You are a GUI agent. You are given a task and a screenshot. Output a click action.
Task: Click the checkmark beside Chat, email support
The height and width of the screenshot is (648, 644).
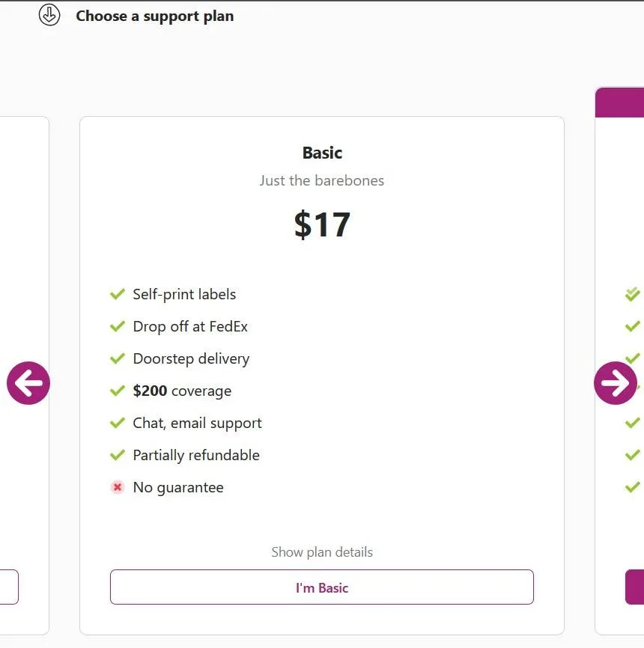[x=118, y=423]
